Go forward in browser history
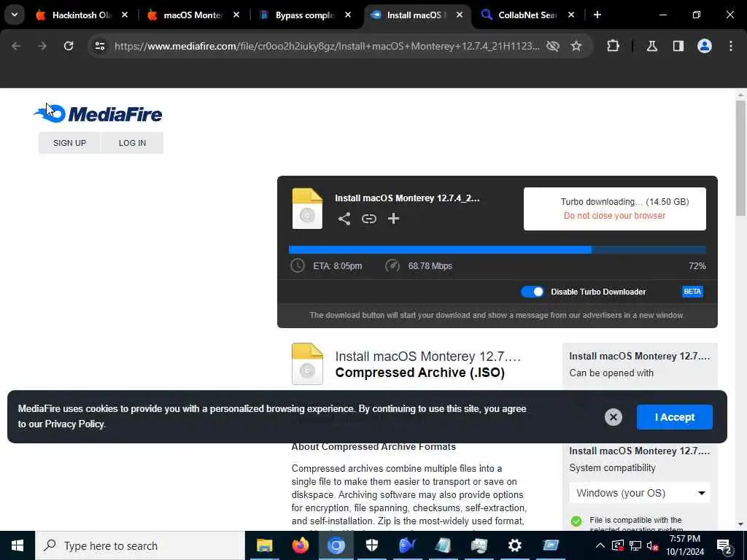The width and height of the screenshot is (747, 560). (x=42, y=46)
